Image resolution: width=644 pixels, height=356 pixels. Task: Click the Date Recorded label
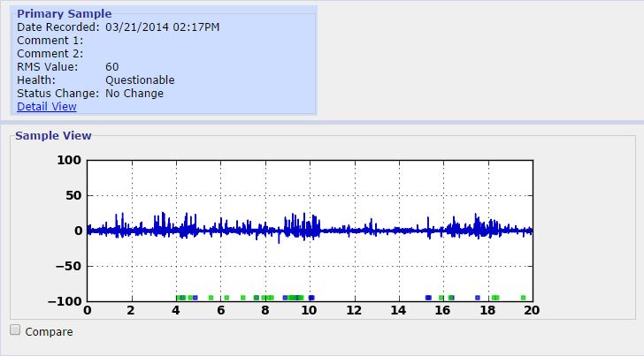coord(57,27)
